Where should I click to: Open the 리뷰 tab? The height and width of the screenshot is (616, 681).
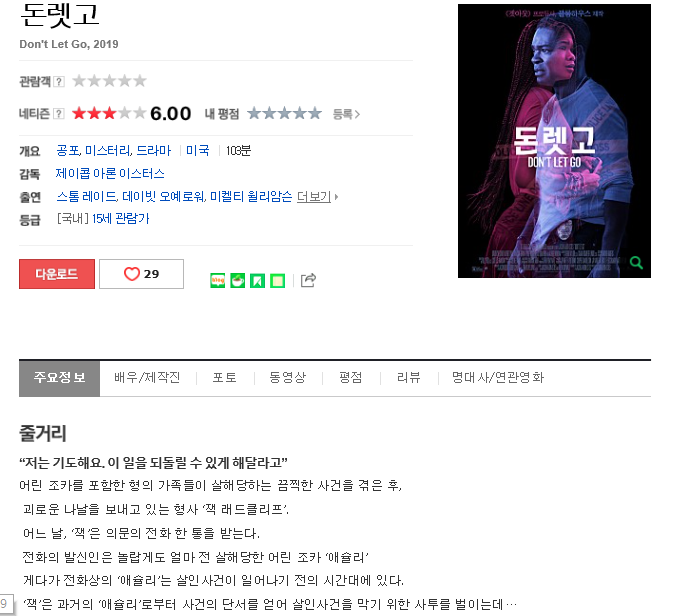(409, 377)
